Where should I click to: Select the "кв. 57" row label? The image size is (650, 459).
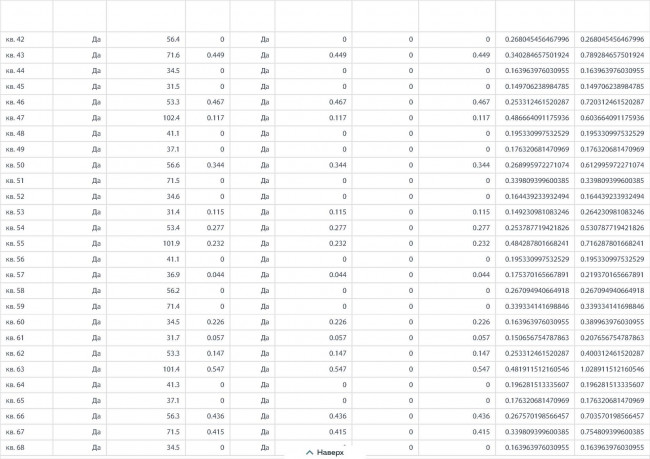15,275
